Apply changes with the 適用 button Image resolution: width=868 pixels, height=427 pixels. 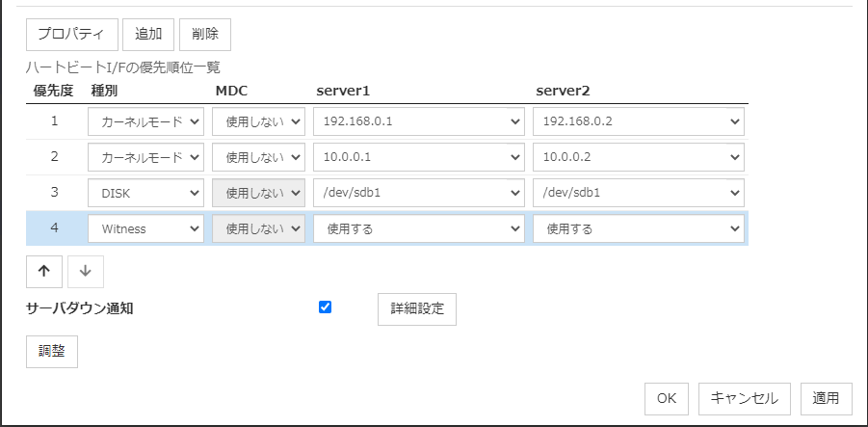(x=826, y=398)
